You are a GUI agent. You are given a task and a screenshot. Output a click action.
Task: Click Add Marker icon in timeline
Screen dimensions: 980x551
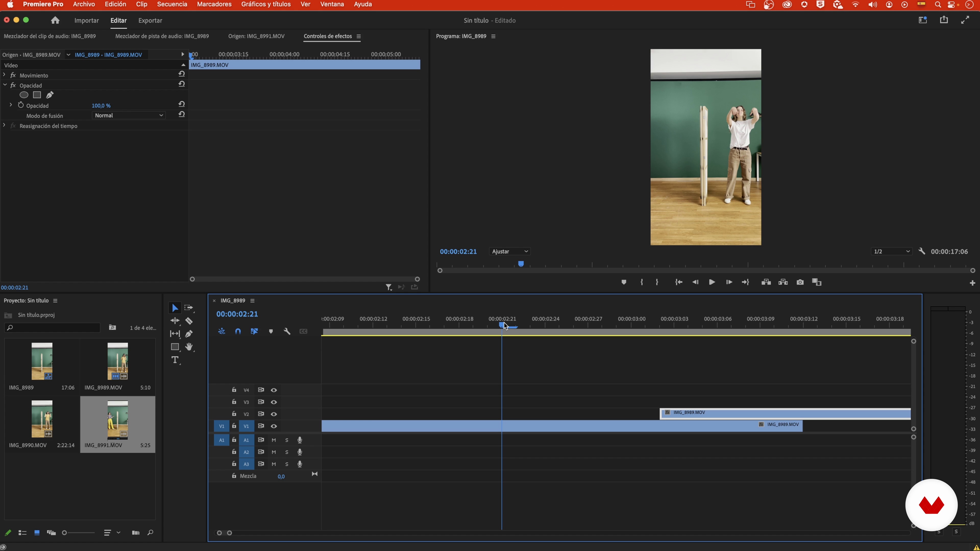[x=271, y=332]
